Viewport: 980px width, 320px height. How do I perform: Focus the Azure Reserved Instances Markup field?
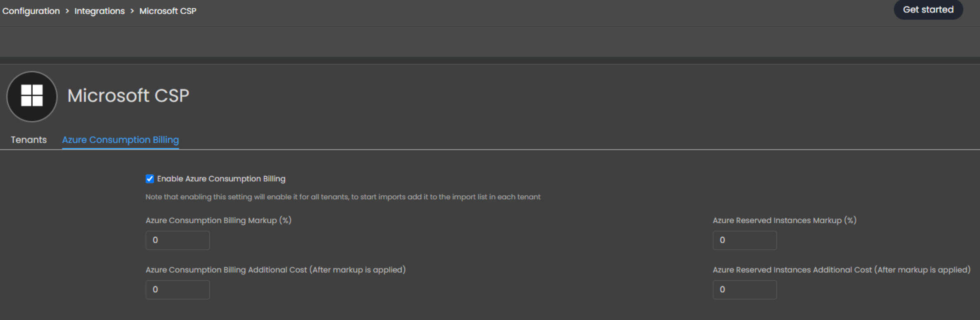click(x=744, y=240)
